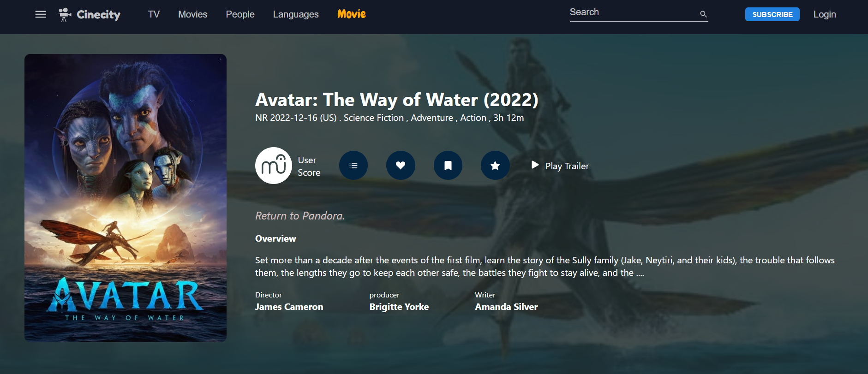Open director James Cameron's page
Screen dimensions: 868x374
[289, 307]
